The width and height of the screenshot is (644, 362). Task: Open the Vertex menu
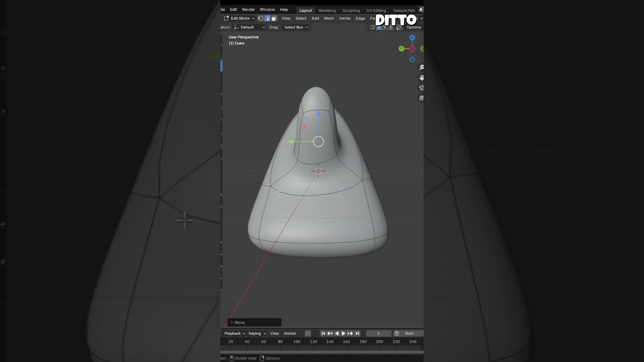(x=345, y=18)
